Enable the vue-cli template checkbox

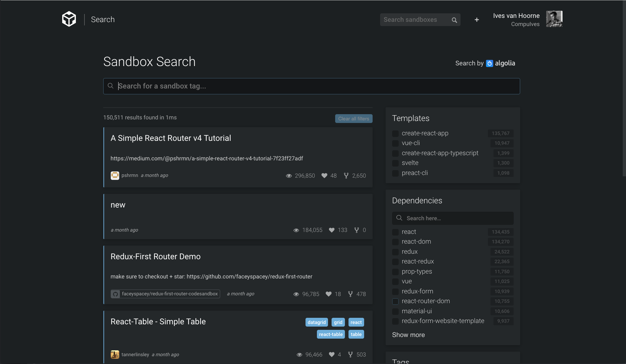point(395,143)
